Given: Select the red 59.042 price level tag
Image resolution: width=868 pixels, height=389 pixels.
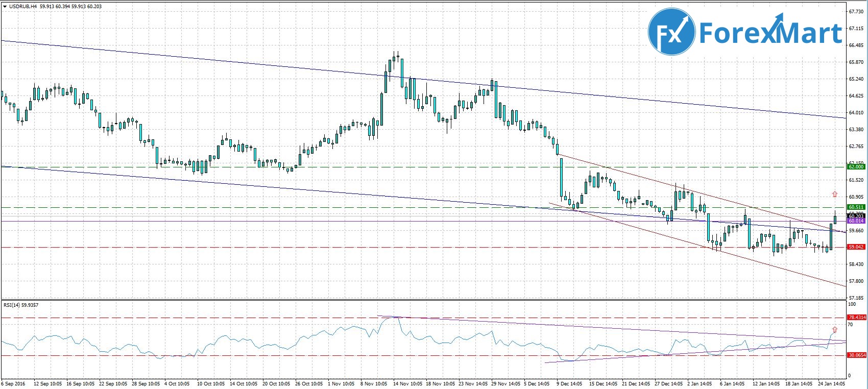Looking at the screenshot, I should pyautogui.click(x=856, y=247).
